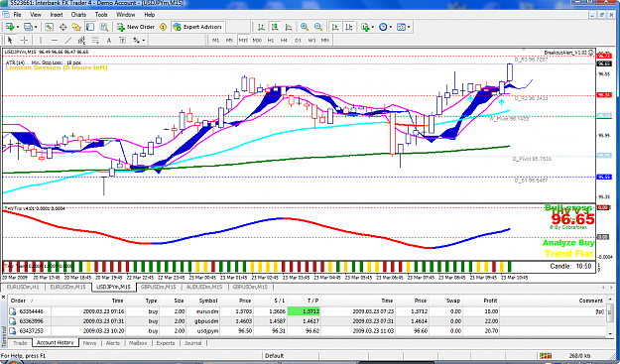Switch to AUDUSDm,M15 chart tab
This screenshot has width=620, height=364.
[x=204, y=287]
